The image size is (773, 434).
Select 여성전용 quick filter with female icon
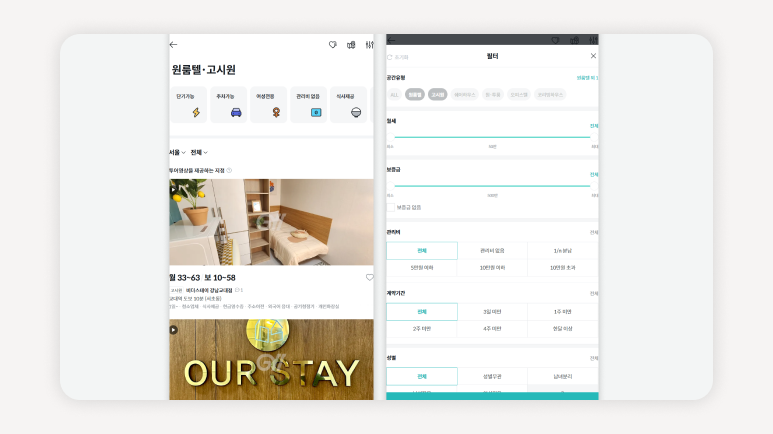268,105
